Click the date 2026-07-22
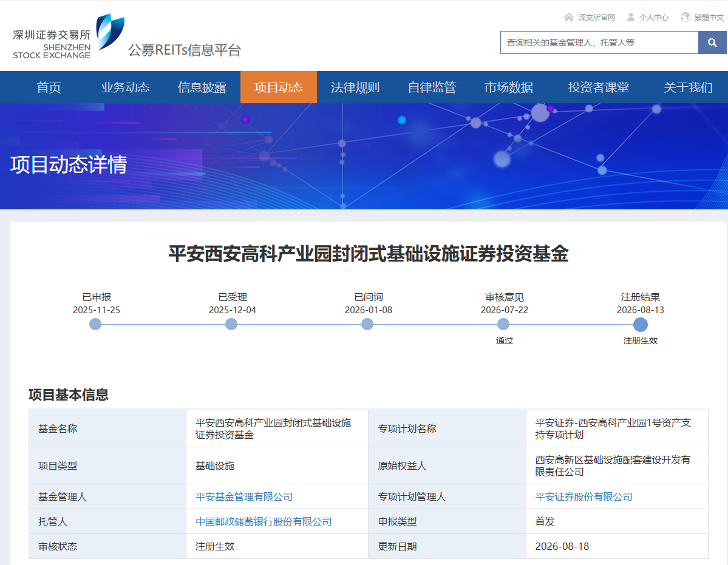Screen dimensions: 728x565 pos(505,310)
